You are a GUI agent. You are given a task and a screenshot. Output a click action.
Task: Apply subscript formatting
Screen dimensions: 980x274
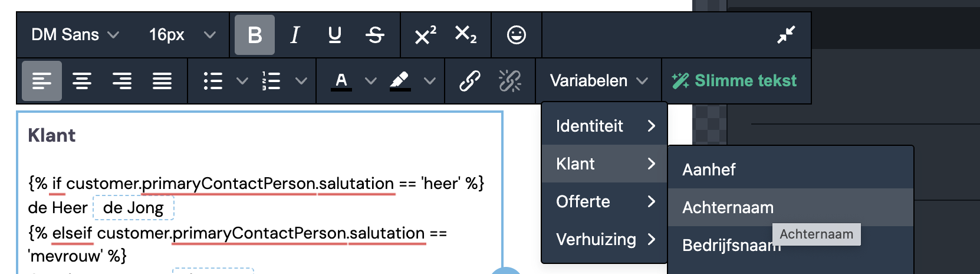point(466,35)
